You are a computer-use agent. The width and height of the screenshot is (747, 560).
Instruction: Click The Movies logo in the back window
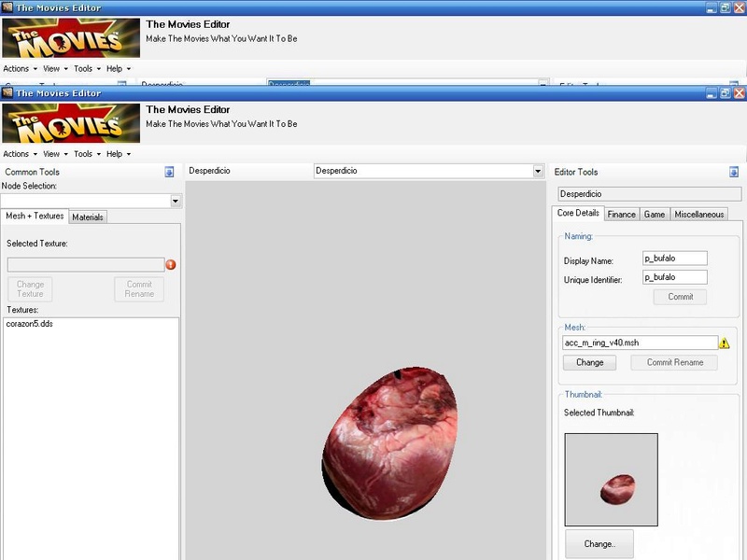[71, 38]
